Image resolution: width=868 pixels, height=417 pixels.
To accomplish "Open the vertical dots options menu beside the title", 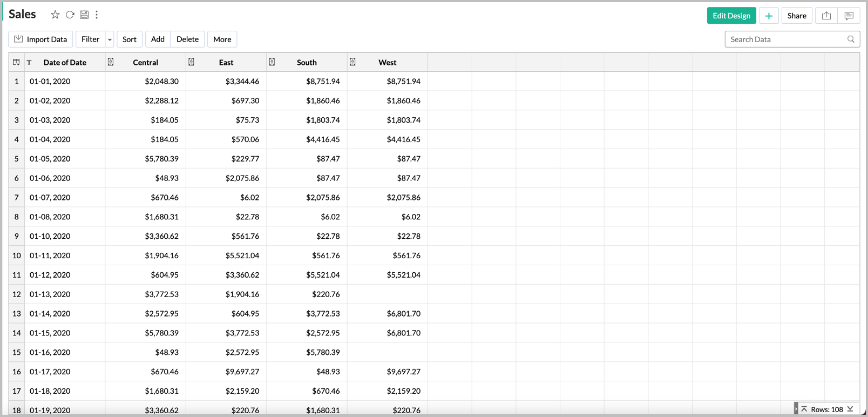I will 97,15.
